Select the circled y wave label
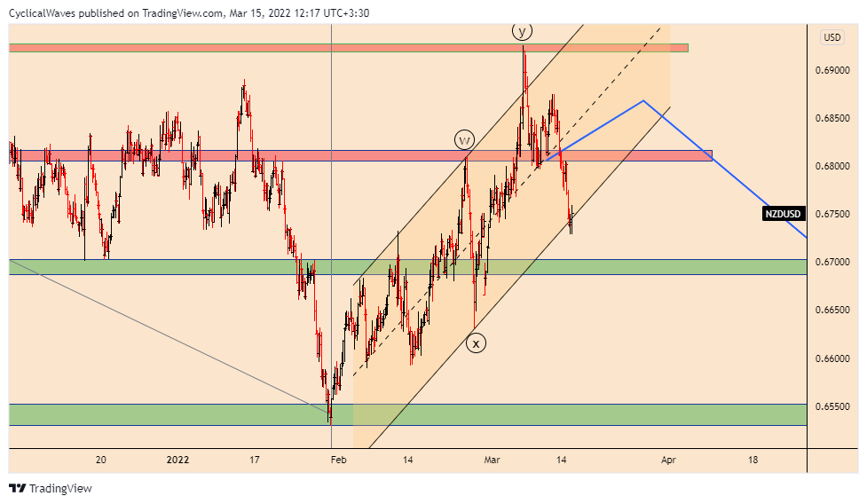 click(x=522, y=32)
